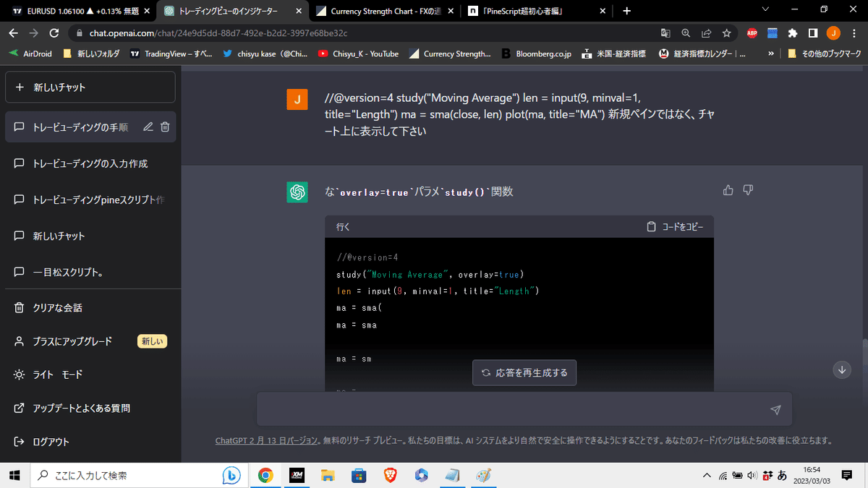Viewport: 868px width, 488px height.
Task: Send message with paper plane icon
Action: [775, 410]
